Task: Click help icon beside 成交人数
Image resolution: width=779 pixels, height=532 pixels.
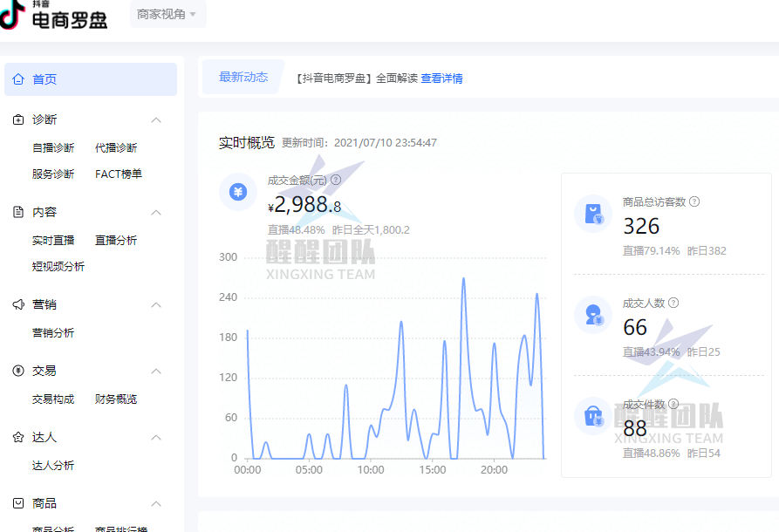Action: (x=673, y=303)
